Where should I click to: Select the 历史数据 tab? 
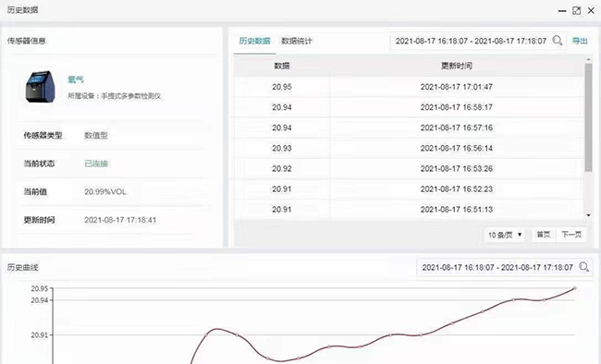click(x=254, y=41)
